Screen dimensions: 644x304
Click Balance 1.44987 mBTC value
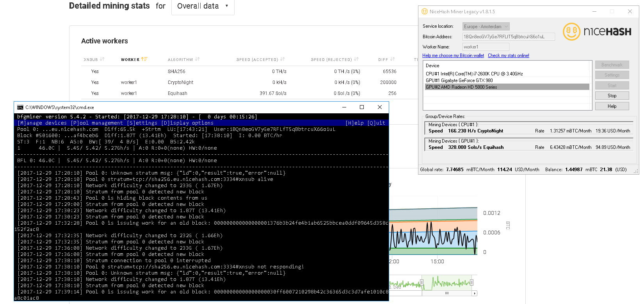[x=574, y=170]
